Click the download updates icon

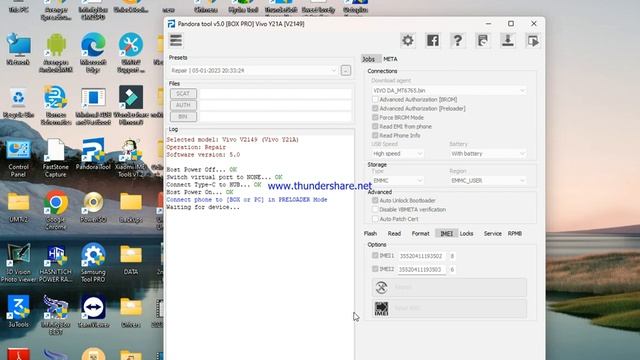tap(508, 40)
